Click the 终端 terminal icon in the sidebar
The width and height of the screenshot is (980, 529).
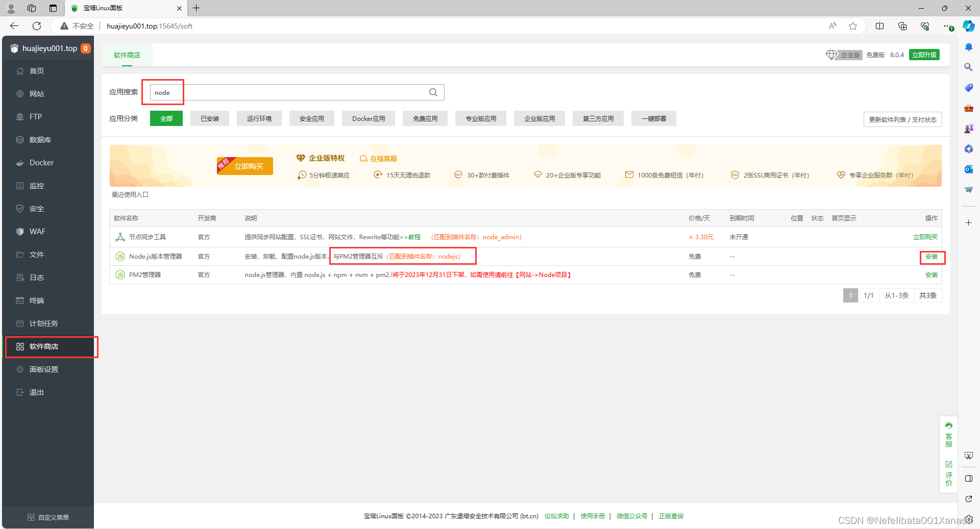pyautogui.click(x=20, y=300)
